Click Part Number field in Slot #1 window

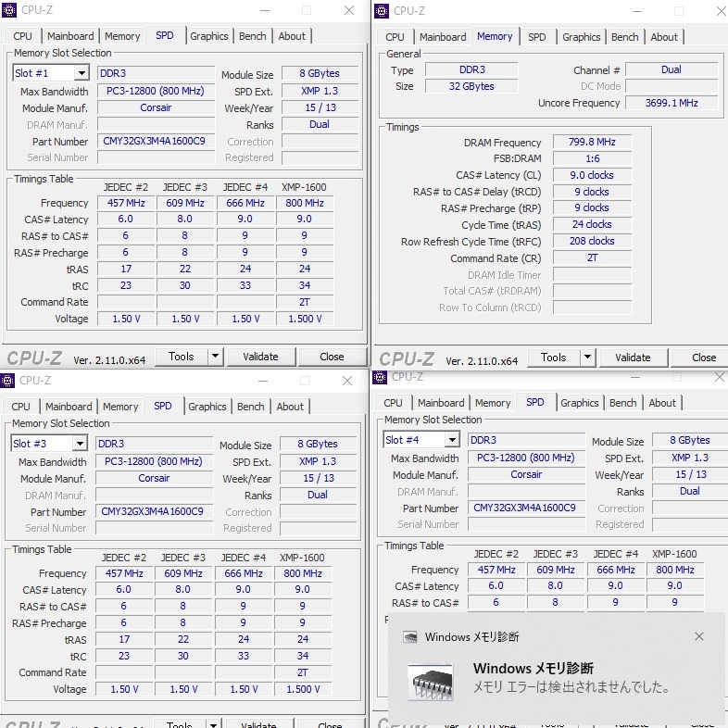pyautogui.click(x=154, y=142)
